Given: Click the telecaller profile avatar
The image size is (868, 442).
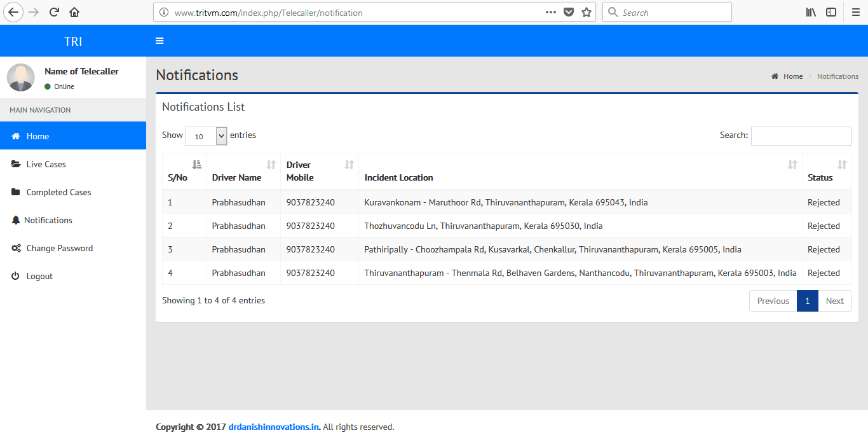Looking at the screenshot, I should click(x=21, y=78).
